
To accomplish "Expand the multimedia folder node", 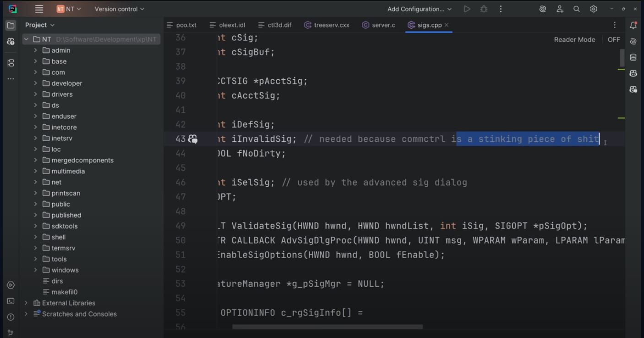I will tap(36, 171).
